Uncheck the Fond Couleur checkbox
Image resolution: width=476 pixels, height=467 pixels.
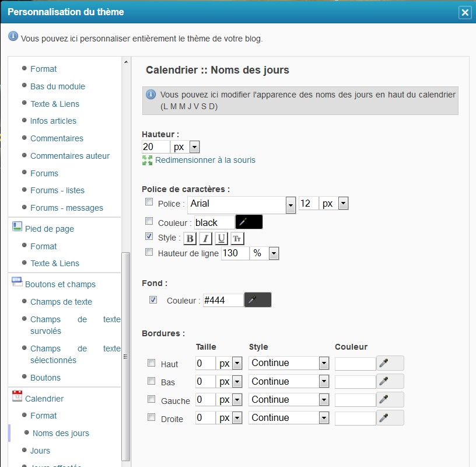tap(153, 300)
